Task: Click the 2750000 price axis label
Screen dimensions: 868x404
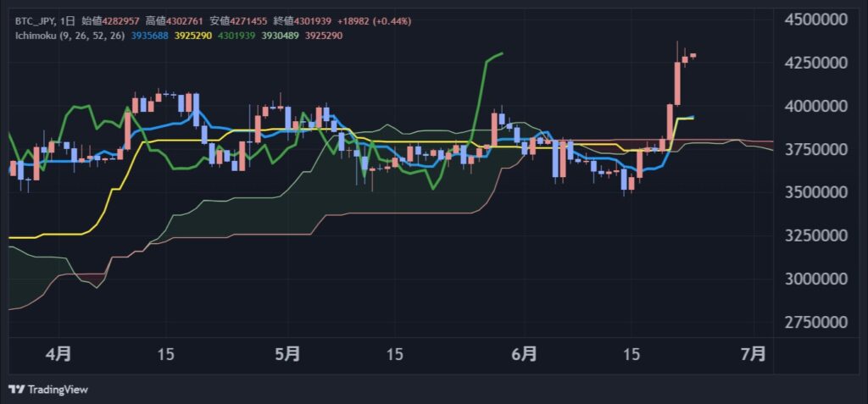Action: (x=816, y=322)
